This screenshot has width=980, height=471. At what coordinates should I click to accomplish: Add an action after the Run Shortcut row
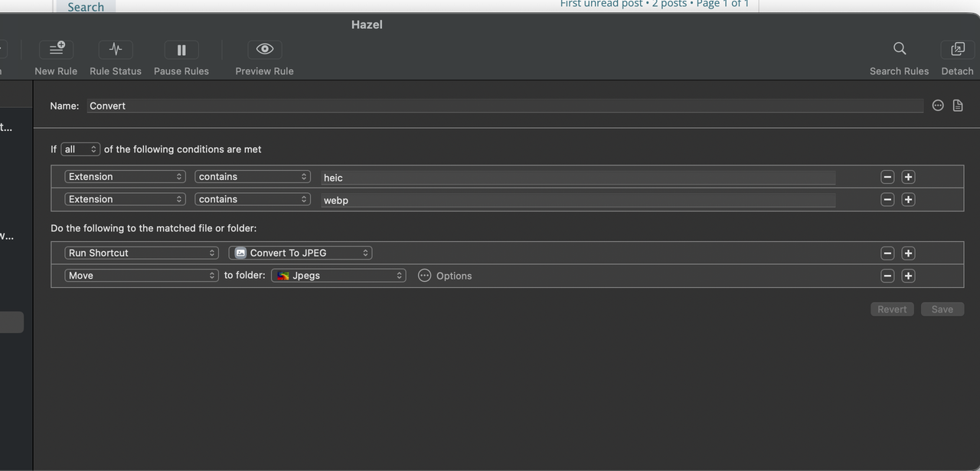(908, 253)
